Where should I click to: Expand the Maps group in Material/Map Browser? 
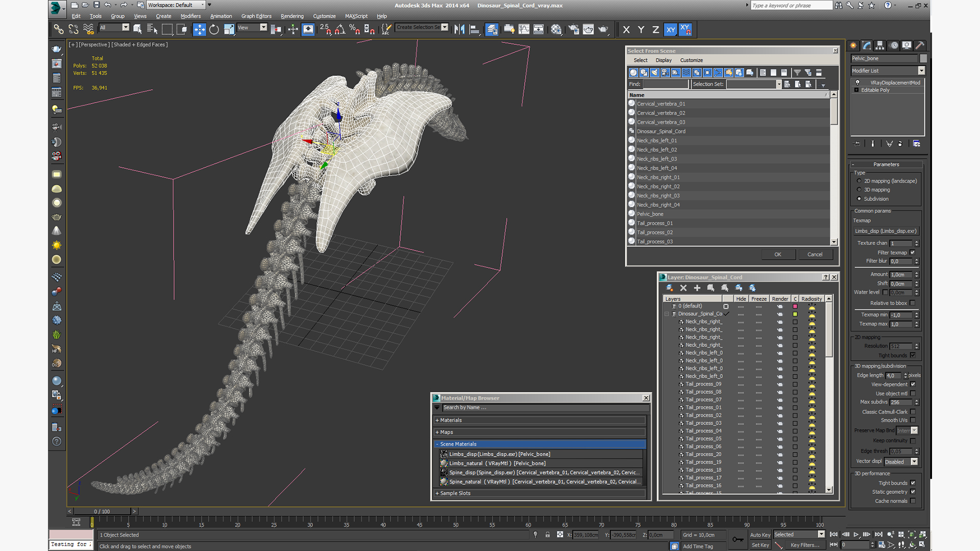437,432
